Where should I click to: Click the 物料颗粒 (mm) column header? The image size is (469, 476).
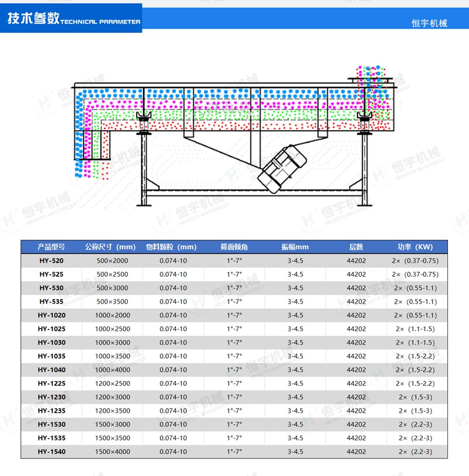[171, 247]
